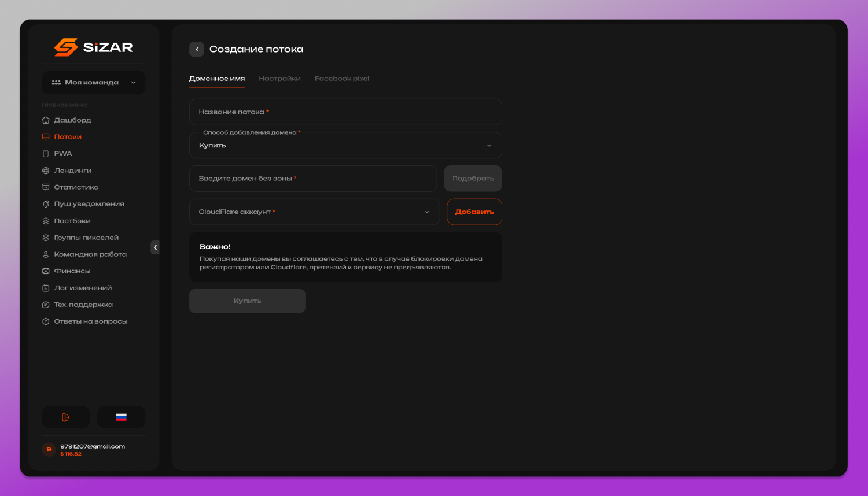Click the orange Добавить button
This screenshot has height=496, width=868.
(475, 212)
